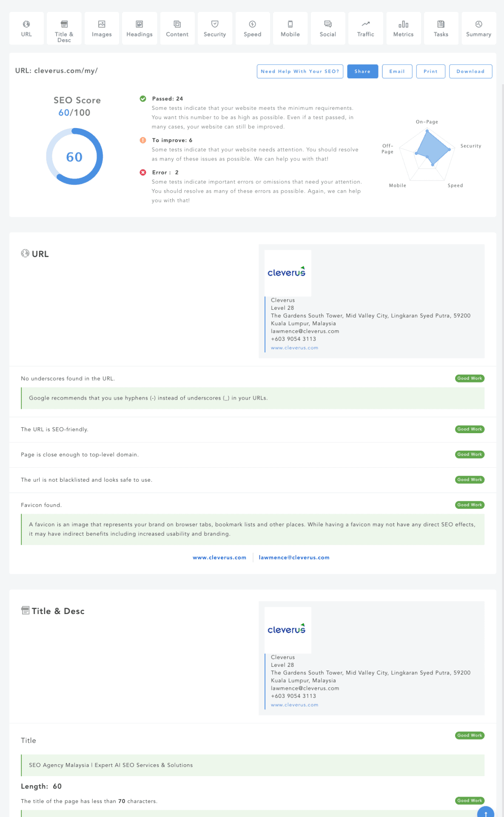The height and width of the screenshot is (817, 504).
Task: Jump to the Summary pie icon
Action: 478,24
